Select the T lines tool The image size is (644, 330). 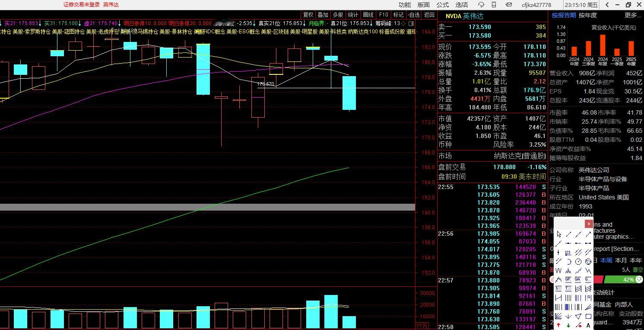point(568,288)
